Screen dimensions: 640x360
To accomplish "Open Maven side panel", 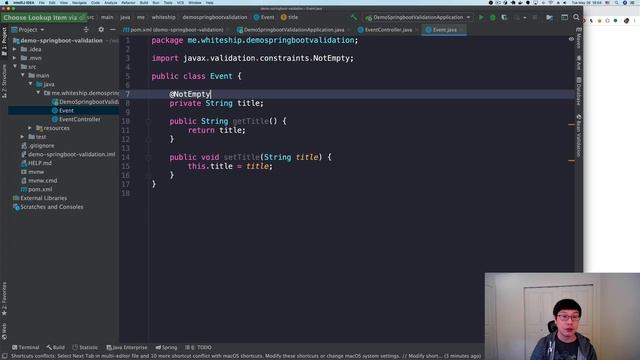I will tap(578, 38).
